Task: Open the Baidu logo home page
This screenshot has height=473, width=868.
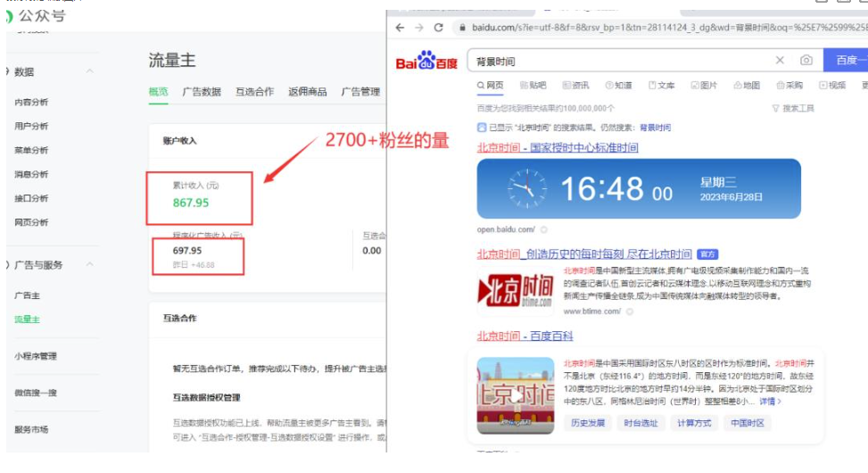Action: click(426, 61)
